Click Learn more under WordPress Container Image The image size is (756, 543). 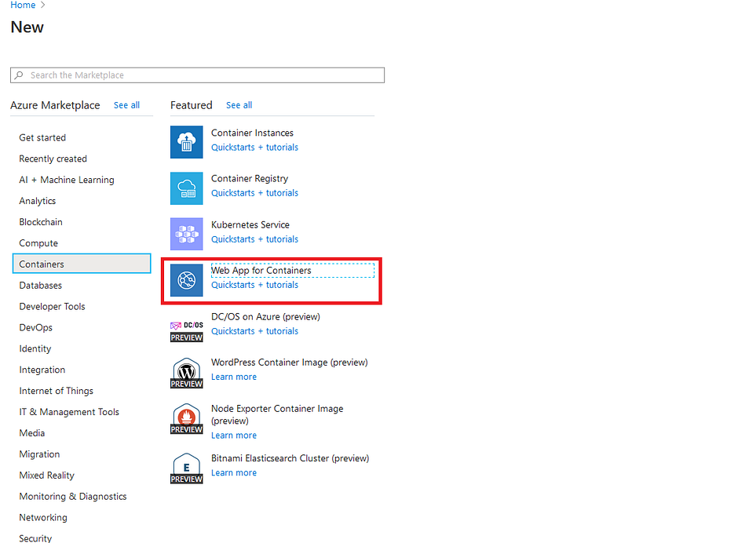pos(234,377)
